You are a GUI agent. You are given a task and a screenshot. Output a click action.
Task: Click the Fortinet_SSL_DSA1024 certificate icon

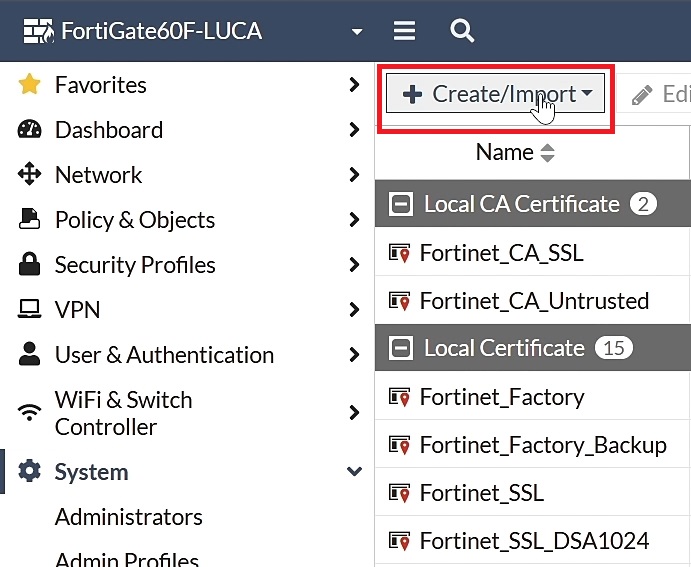pos(400,541)
